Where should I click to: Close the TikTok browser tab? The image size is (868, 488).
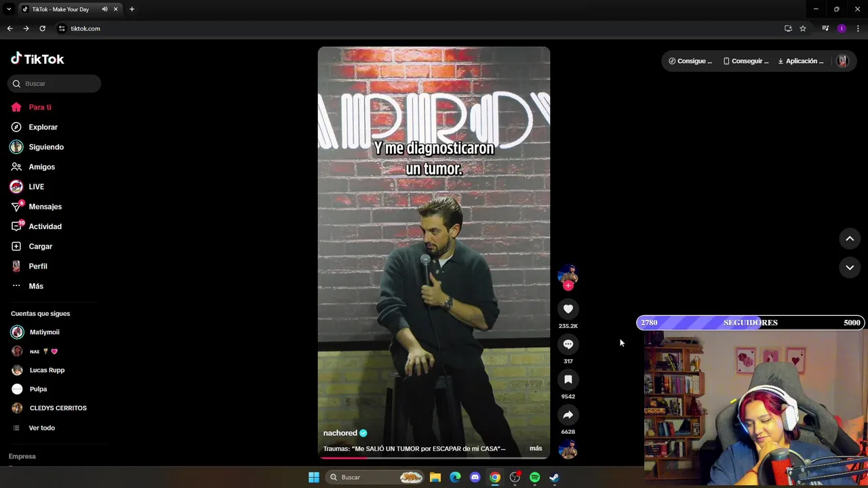click(x=115, y=9)
